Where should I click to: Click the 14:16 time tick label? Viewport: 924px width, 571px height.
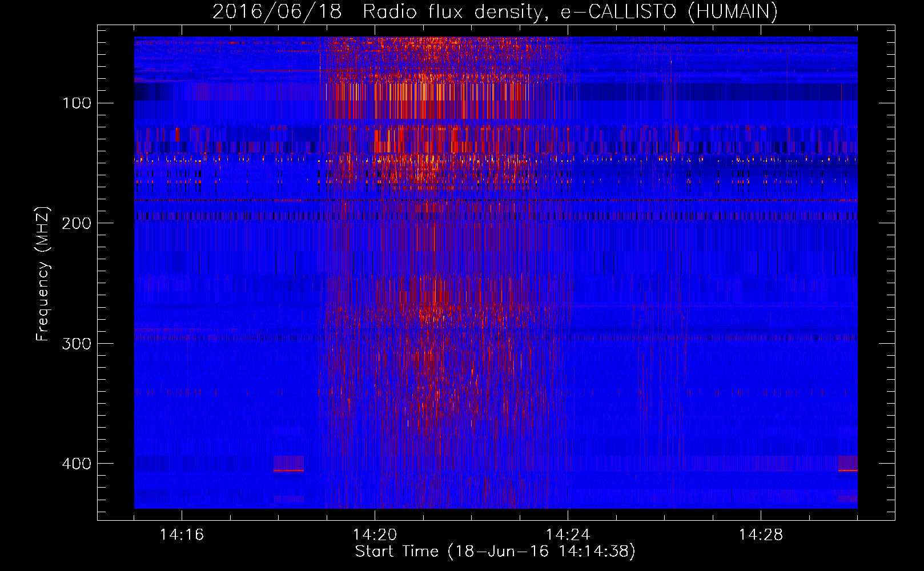[x=182, y=535]
